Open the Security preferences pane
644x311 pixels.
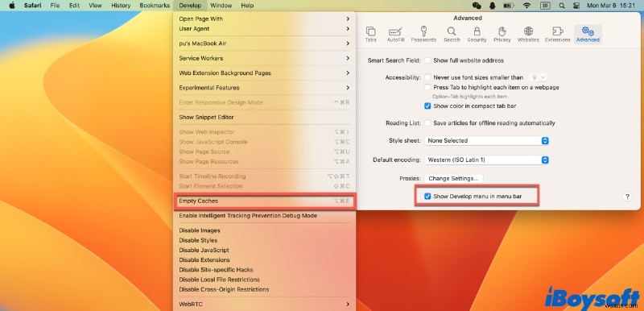coord(477,35)
